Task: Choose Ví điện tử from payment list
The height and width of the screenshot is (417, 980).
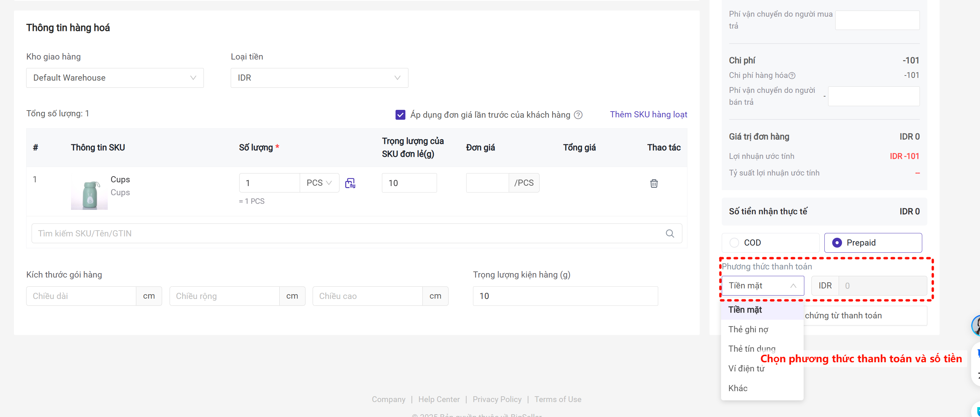Action: 746,369
